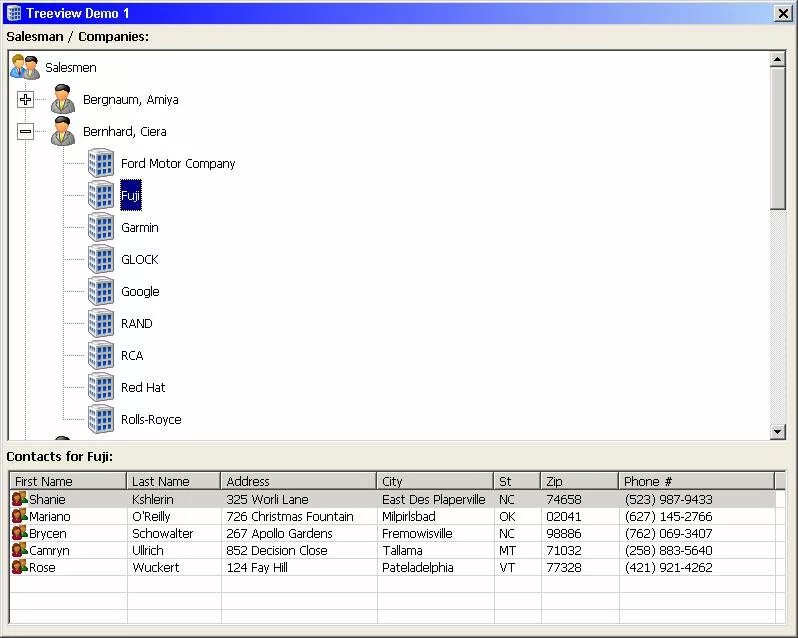Image resolution: width=798 pixels, height=638 pixels.
Task: Click city Milpirlsbad
Action: click(409, 516)
